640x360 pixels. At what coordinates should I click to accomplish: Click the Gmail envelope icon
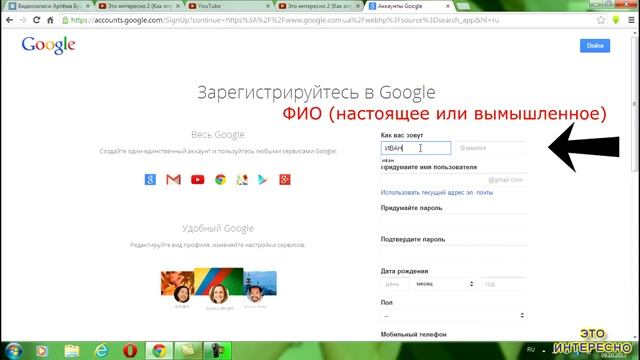pos(173,180)
